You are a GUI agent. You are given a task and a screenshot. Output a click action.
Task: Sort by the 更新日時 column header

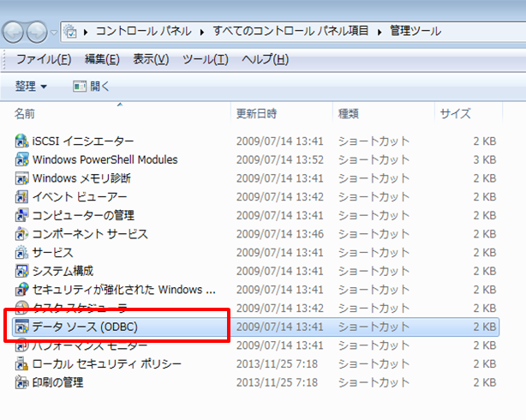pyautogui.click(x=256, y=113)
